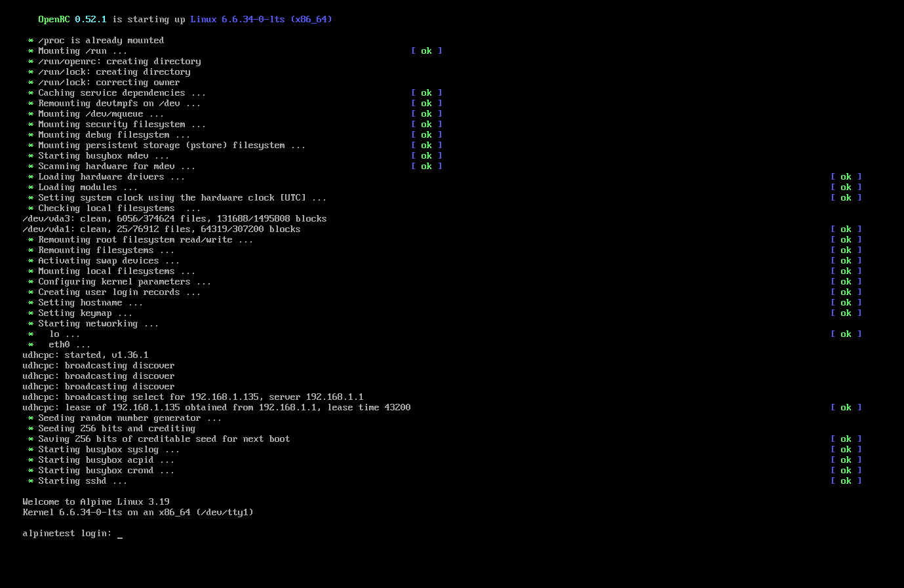This screenshot has width=904, height=588.
Task: Click the 'Loading hardware drivers' line
Action: [x=106, y=177]
